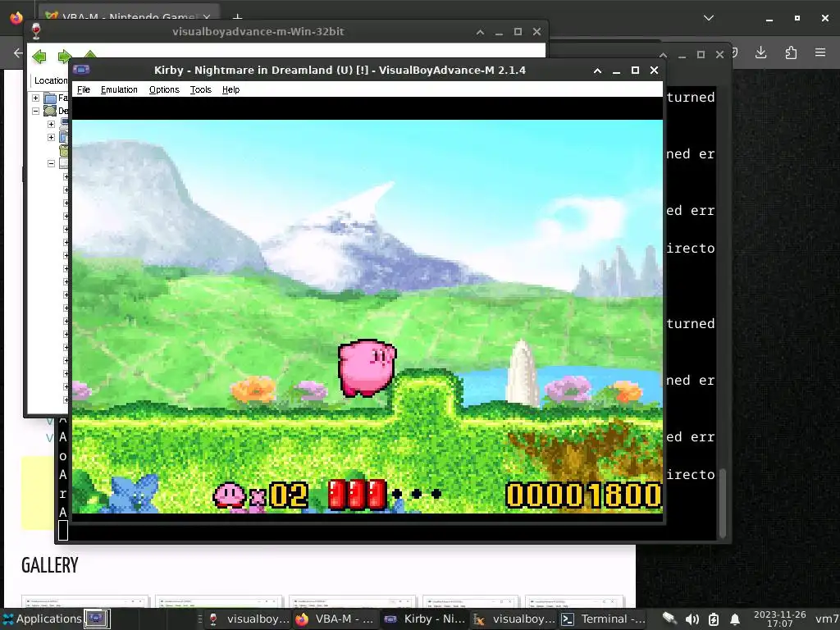
Task: Go back using Firefox back arrow
Action: click(18, 52)
